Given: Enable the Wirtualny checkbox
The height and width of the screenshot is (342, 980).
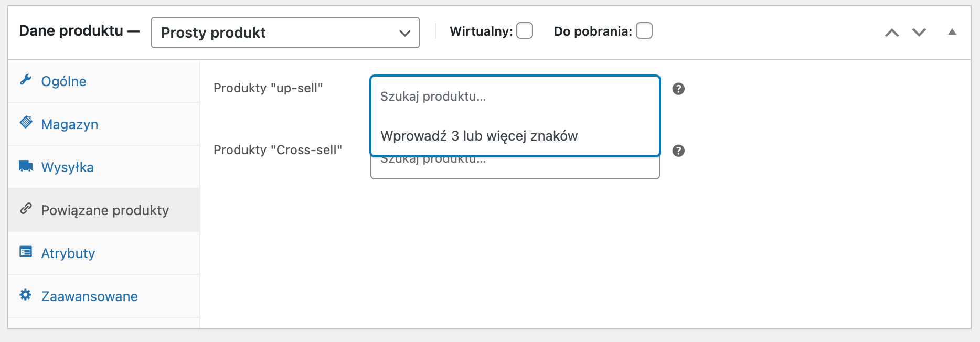Looking at the screenshot, I should point(525,31).
